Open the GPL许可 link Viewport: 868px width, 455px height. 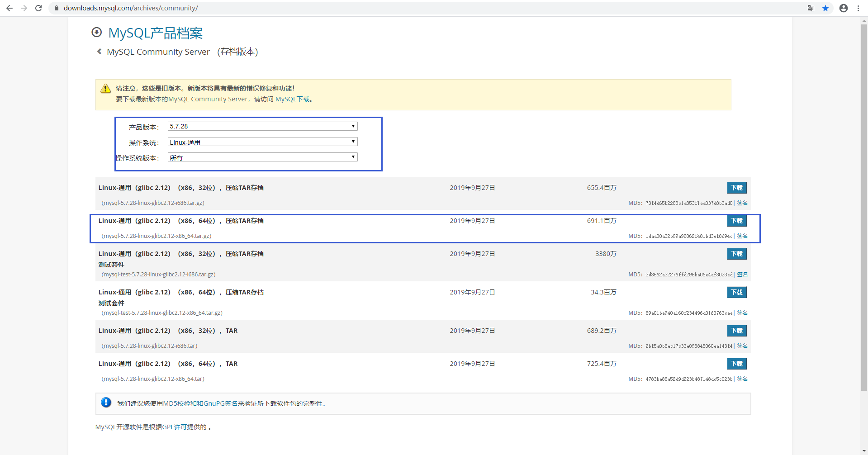(174, 427)
